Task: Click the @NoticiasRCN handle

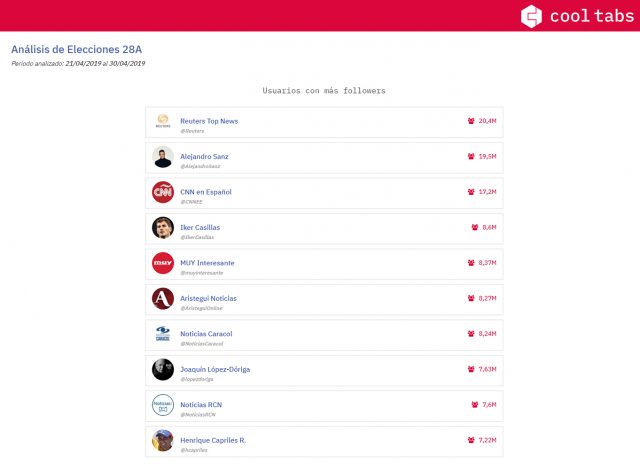Action: point(198,415)
